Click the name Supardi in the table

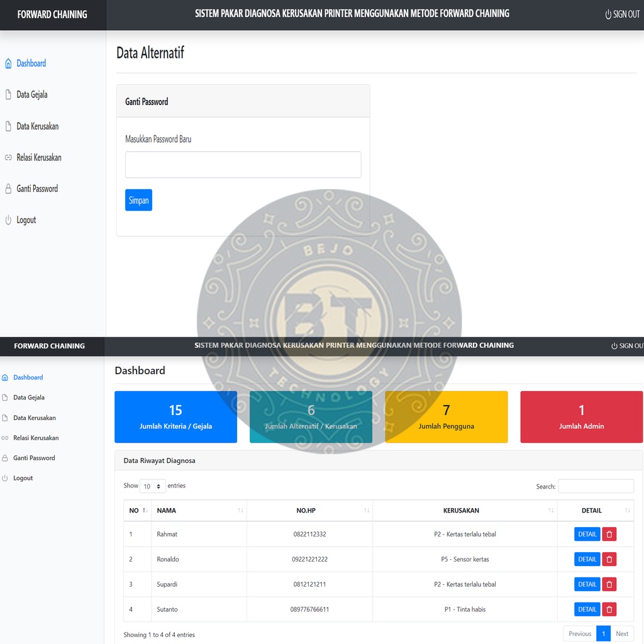tap(167, 584)
